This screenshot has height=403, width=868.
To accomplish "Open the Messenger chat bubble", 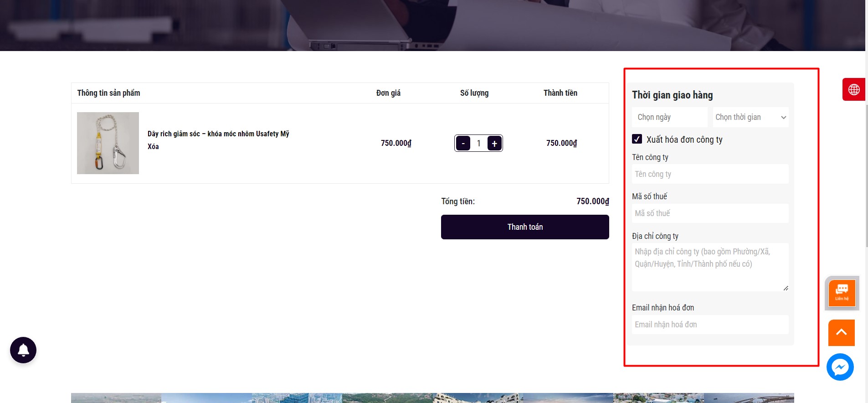I will click(x=840, y=367).
